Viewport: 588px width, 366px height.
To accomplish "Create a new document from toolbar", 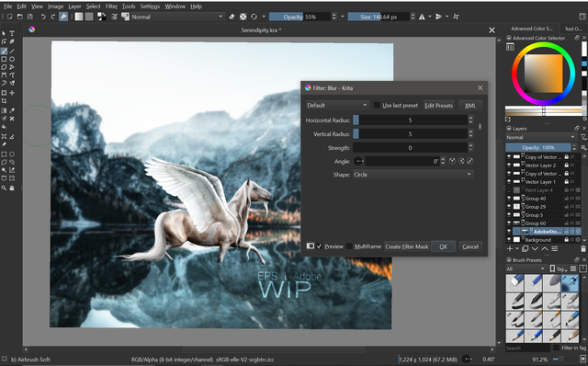I will (10, 17).
